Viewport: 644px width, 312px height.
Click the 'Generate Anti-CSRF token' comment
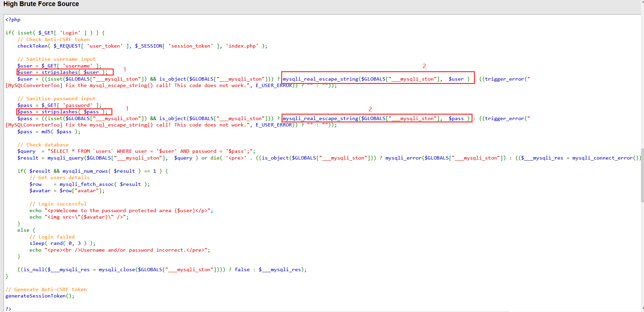click(46, 289)
